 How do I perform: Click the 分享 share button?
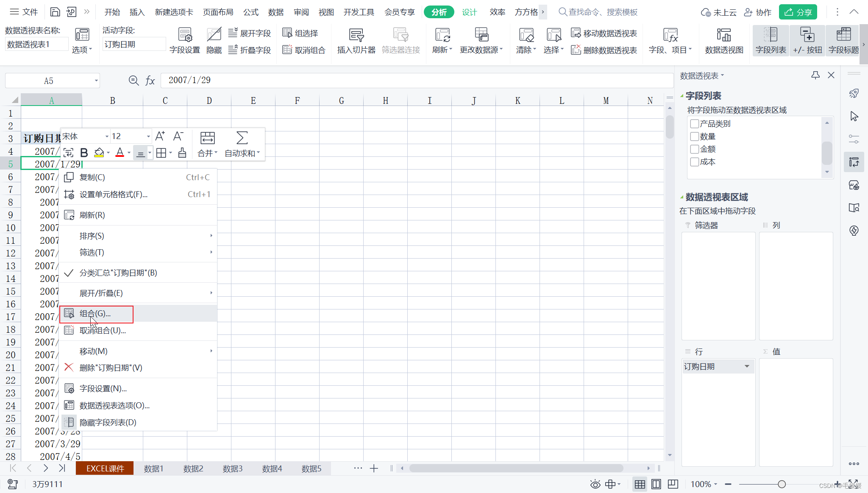coord(798,12)
